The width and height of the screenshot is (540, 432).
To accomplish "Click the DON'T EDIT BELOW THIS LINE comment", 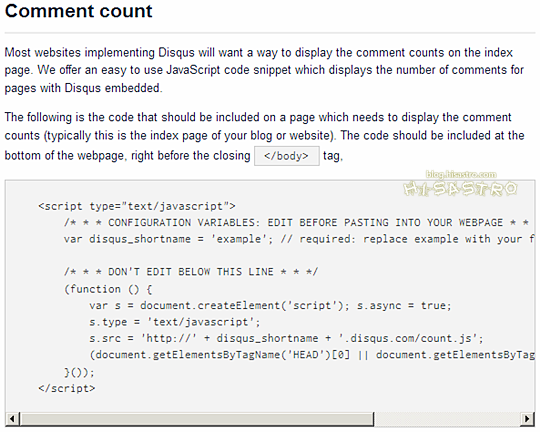I will (x=191, y=272).
